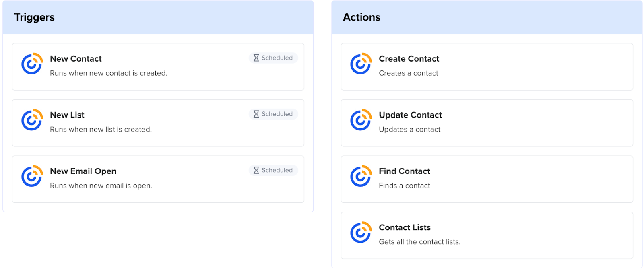644x268 pixels.
Task: Select the Scheduled badge for New Email Open
Action: 273,171
